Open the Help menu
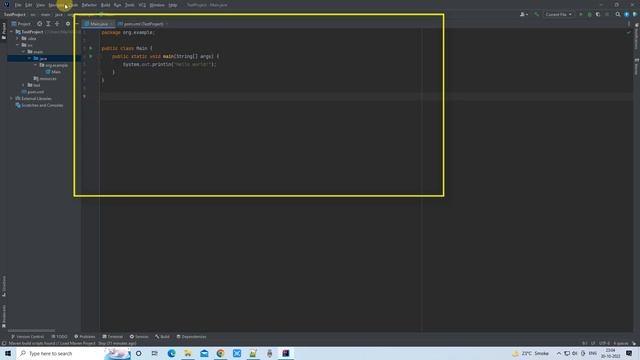Viewport: 640px width, 360px height. [x=173, y=5]
